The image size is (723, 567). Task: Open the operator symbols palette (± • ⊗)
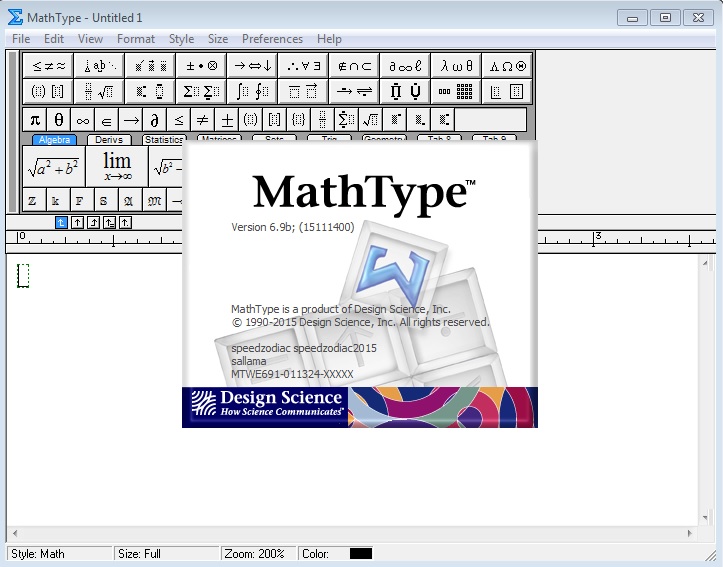(x=201, y=66)
